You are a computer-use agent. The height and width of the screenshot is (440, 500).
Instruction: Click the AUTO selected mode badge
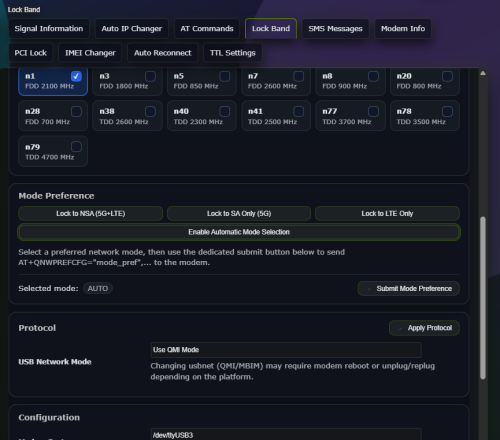pyautogui.click(x=98, y=288)
